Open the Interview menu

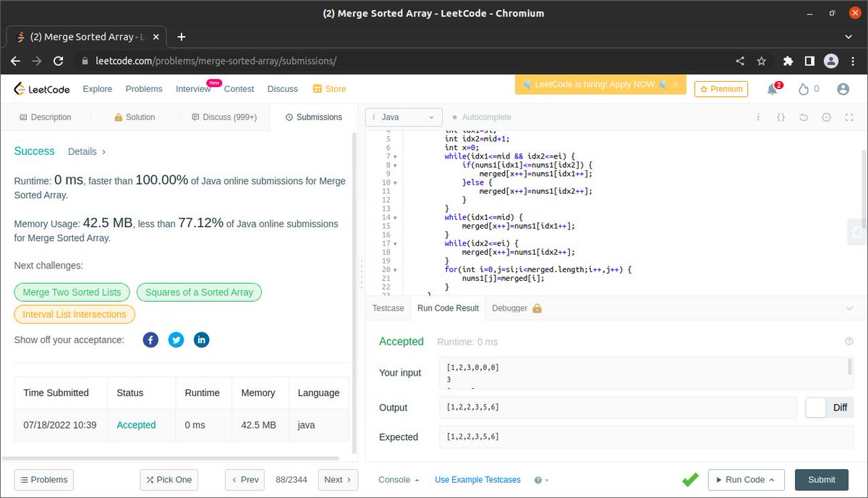point(193,89)
